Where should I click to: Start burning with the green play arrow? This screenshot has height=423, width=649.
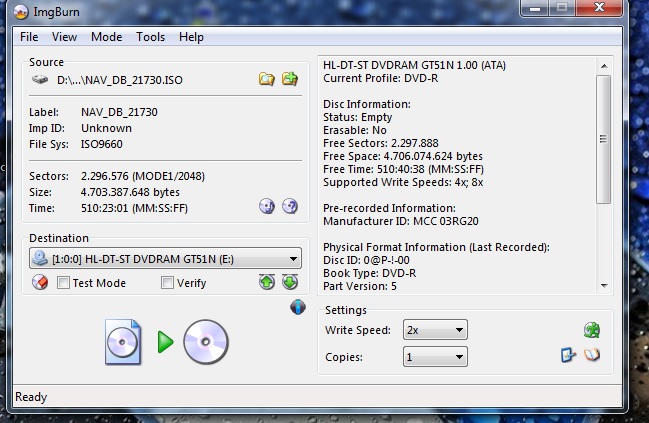pyautogui.click(x=166, y=342)
